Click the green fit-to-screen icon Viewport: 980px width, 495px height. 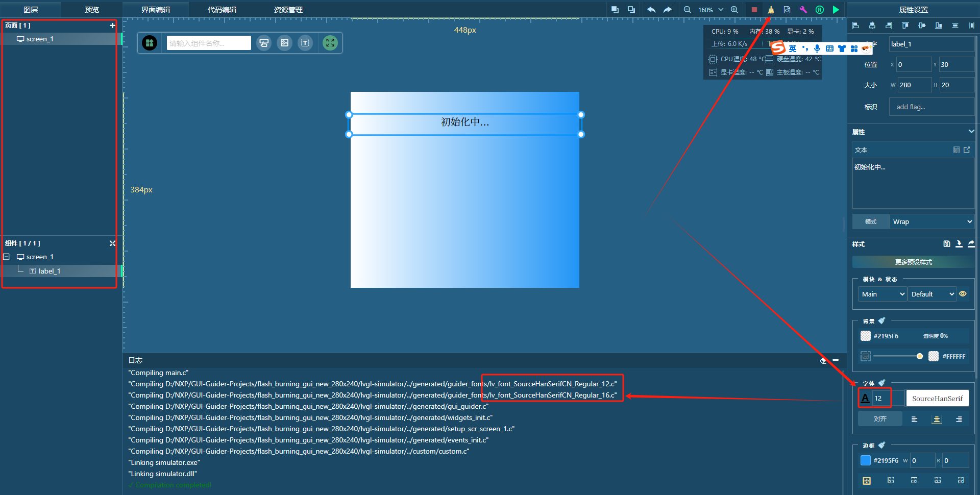[x=330, y=43]
